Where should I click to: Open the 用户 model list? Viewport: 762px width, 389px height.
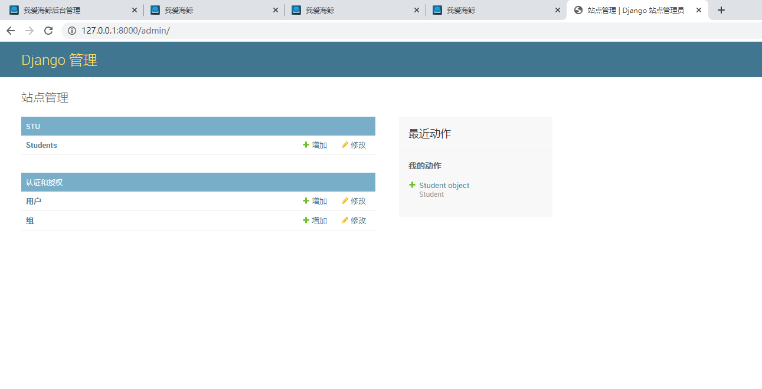34,201
